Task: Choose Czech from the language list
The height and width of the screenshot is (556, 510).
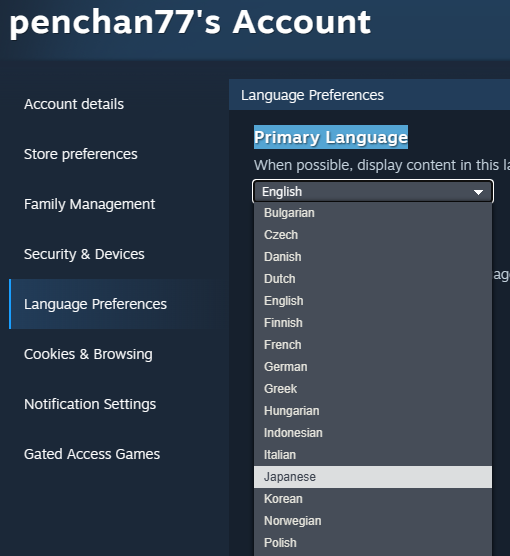Action: point(373,235)
